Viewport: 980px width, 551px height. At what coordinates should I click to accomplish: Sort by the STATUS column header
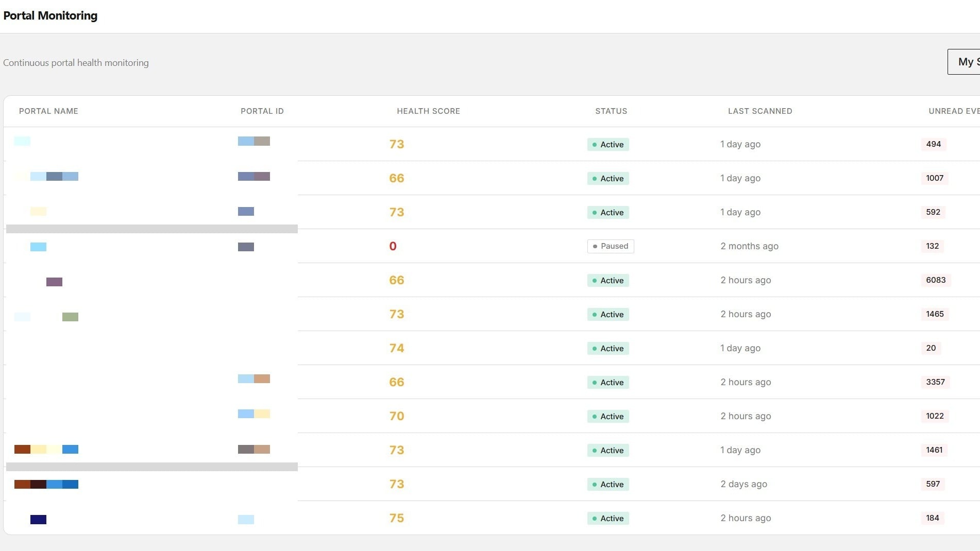pyautogui.click(x=611, y=111)
